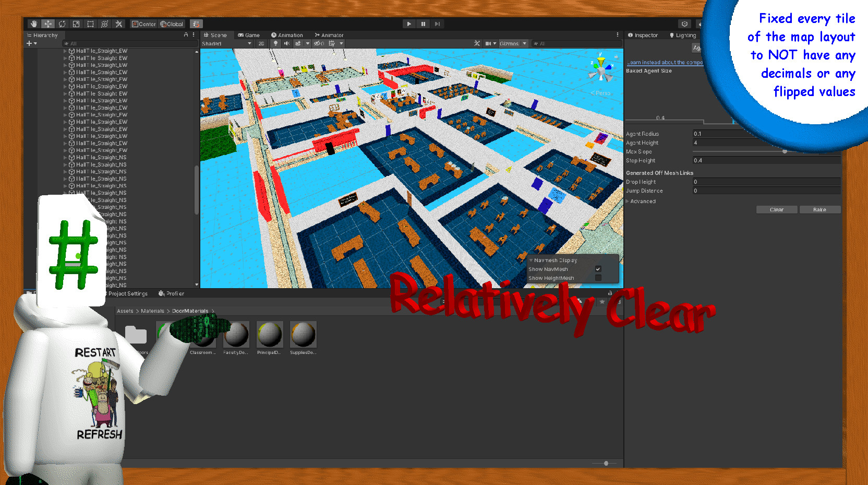Select the Scale tool
Viewport: 868px width, 485px height.
(76, 24)
